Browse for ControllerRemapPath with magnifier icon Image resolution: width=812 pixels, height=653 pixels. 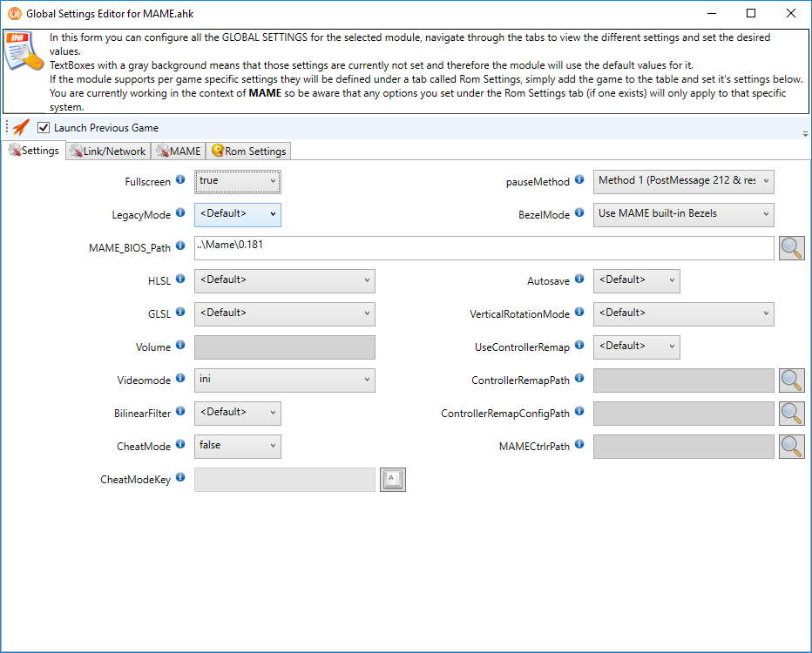coord(791,380)
